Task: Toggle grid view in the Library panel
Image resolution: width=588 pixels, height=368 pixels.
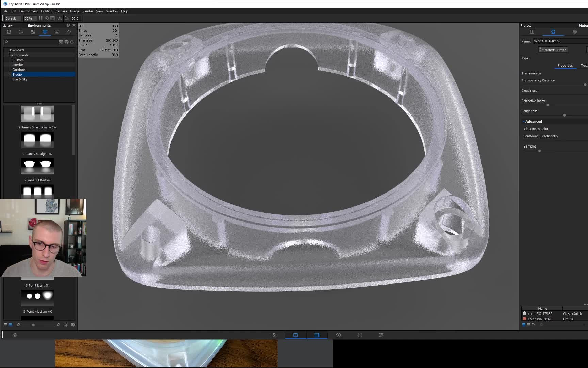Action: (x=11, y=324)
